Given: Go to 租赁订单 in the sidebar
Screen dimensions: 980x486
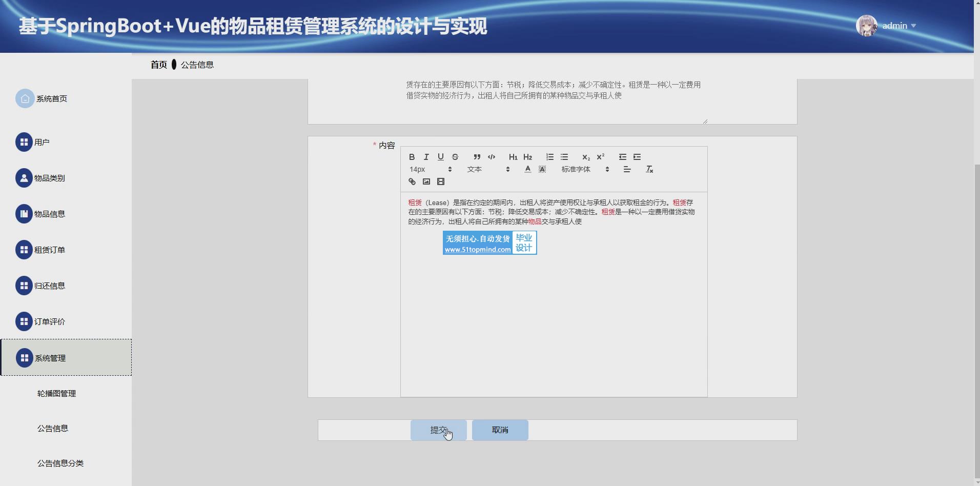Looking at the screenshot, I should click(x=49, y=250).
